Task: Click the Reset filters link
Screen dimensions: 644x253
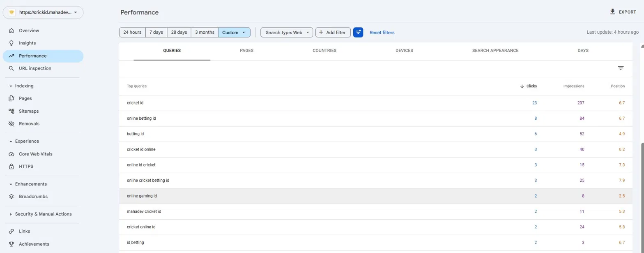Action: point(382,32)
